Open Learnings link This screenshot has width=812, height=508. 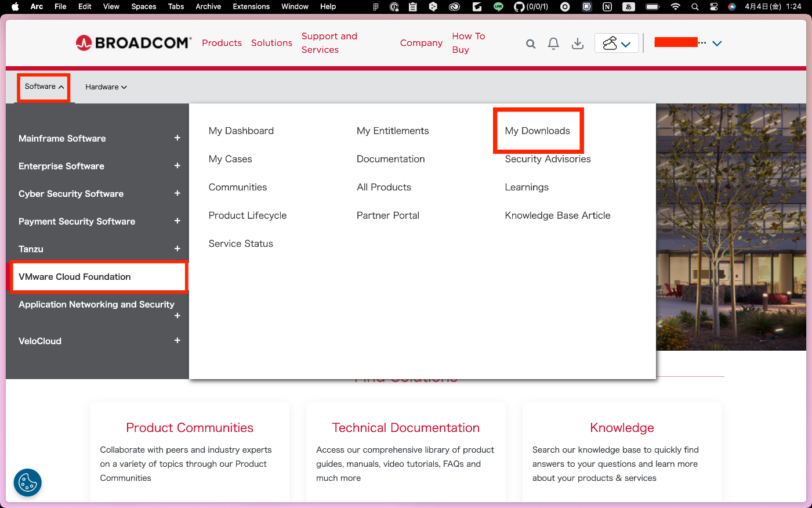point(527,187)
